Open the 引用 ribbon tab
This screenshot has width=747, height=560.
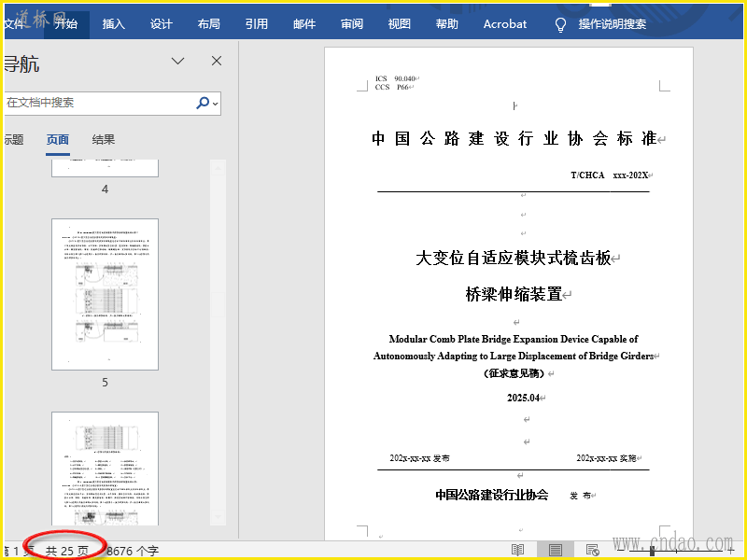pos(256,24)
